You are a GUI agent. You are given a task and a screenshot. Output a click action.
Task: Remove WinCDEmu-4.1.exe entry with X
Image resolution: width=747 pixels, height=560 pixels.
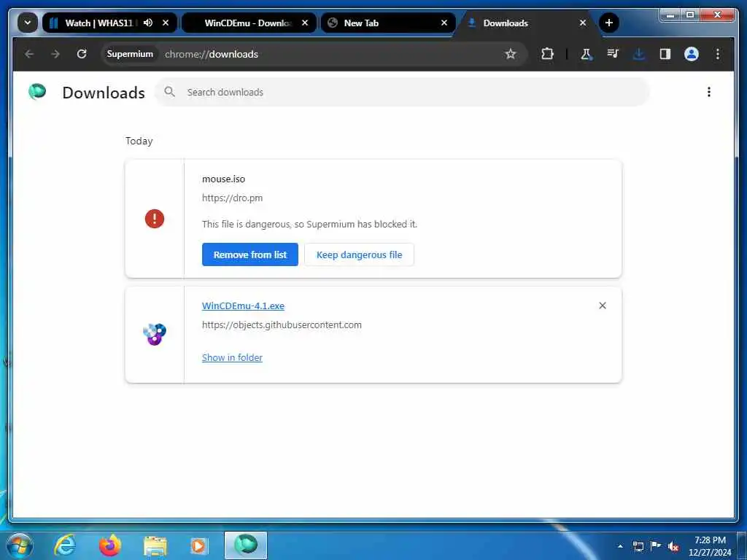tap(602, 306)
